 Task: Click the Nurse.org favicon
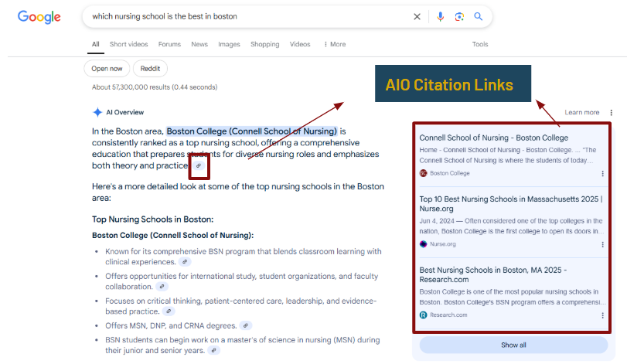(424, 244)
